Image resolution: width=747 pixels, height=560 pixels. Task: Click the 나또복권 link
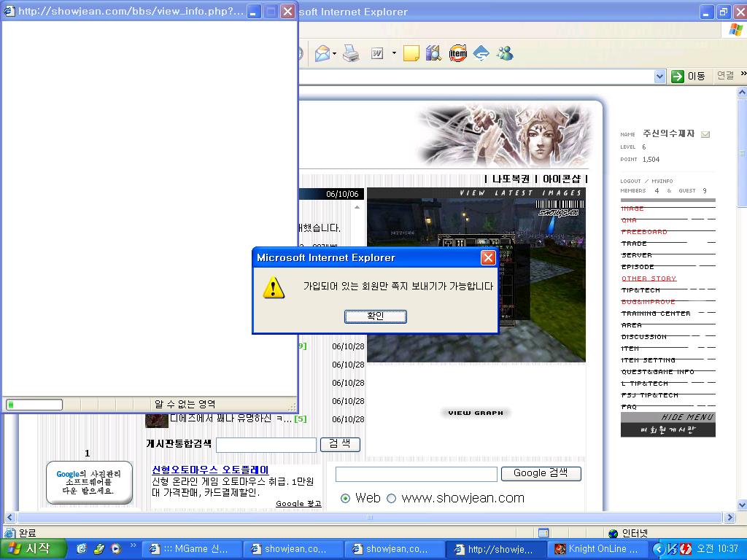point(511,179)
